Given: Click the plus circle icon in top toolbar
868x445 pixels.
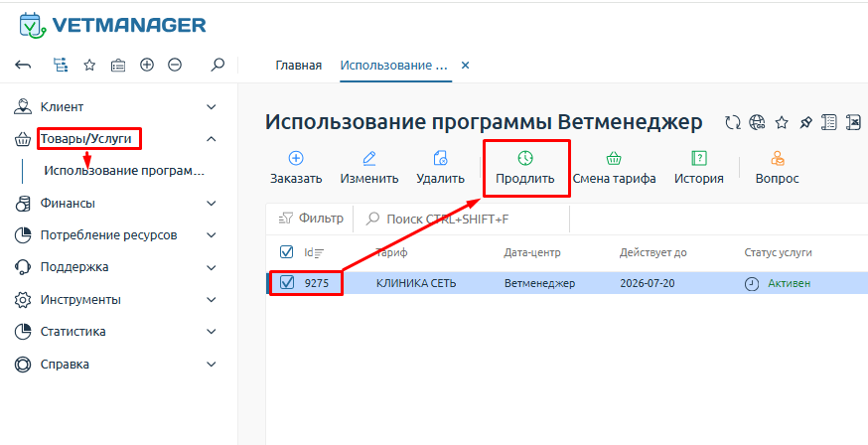Looking at the screenshot, I should 147,66.
